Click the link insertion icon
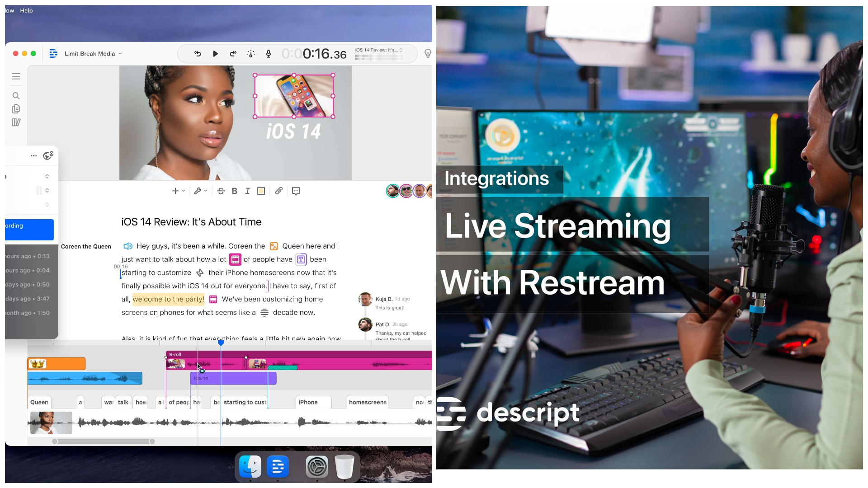This screenshot has width=868, height=488. 278,191
